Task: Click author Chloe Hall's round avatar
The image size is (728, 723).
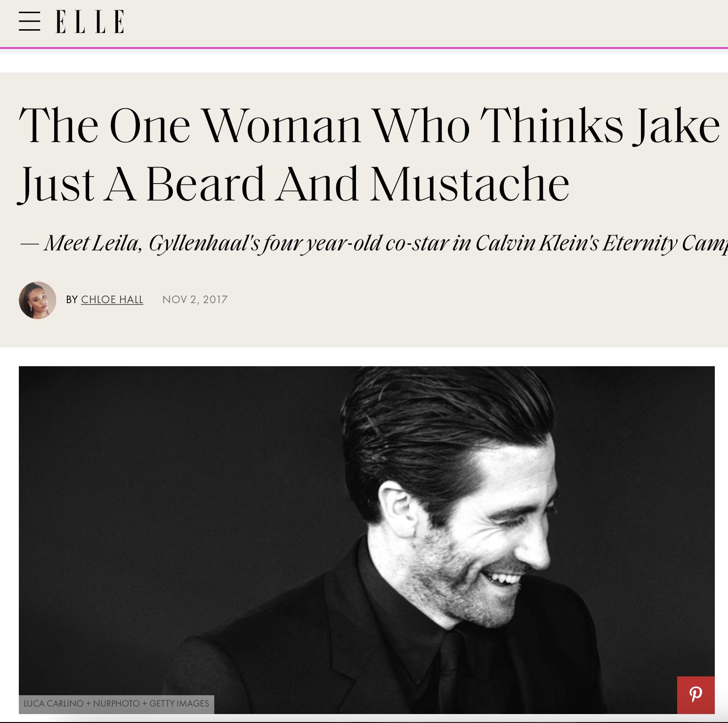Action: (37, 300)
